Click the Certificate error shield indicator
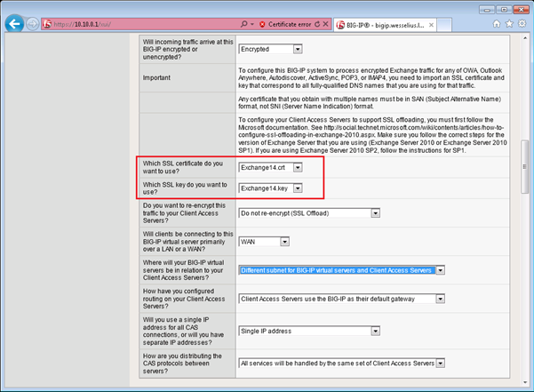This screenshot has width=534, height=392. (283, 24)
